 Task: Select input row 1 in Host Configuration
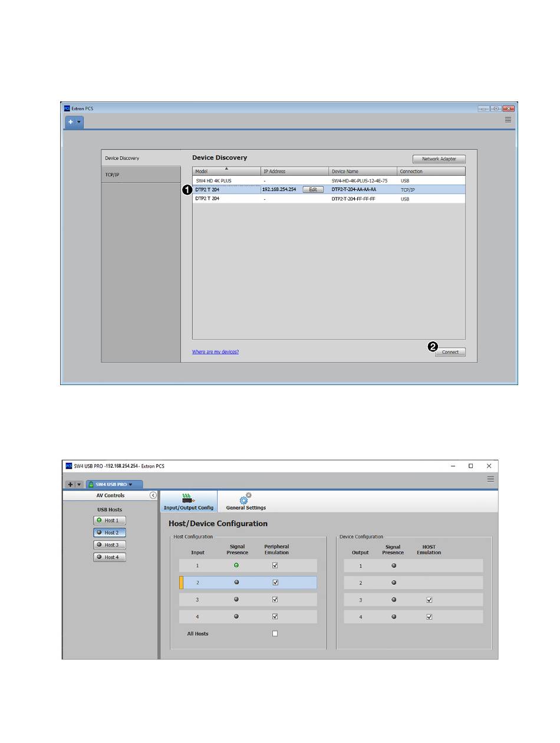248,566
